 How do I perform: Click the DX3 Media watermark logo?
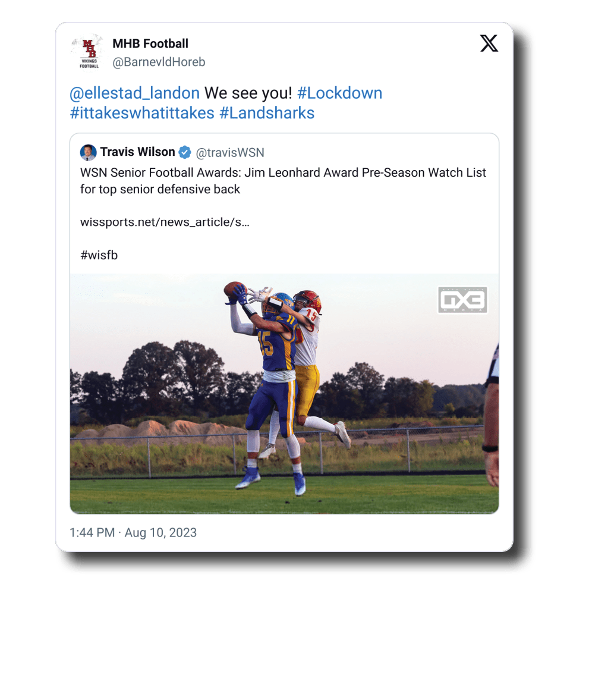coord(462,300)
